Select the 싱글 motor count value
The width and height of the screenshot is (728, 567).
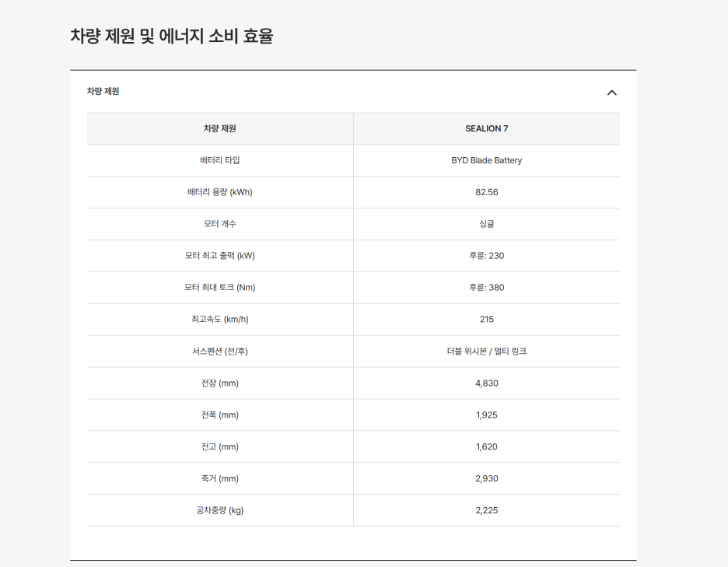[487, 224]
